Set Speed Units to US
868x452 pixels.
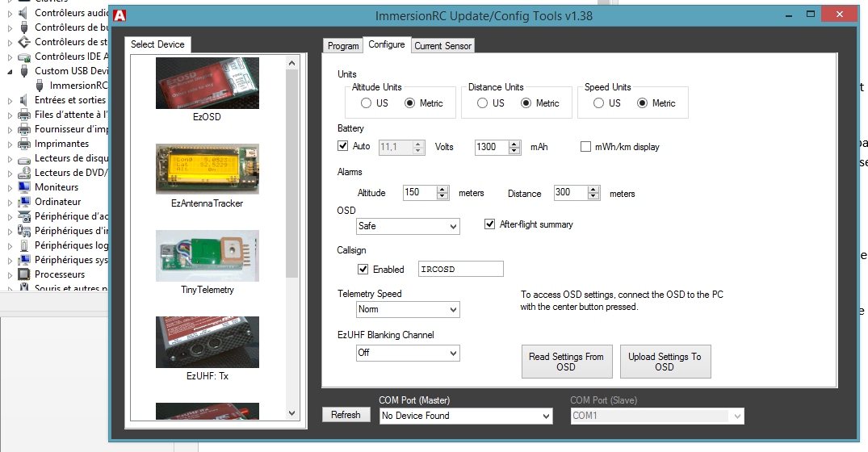click(598, 103)
